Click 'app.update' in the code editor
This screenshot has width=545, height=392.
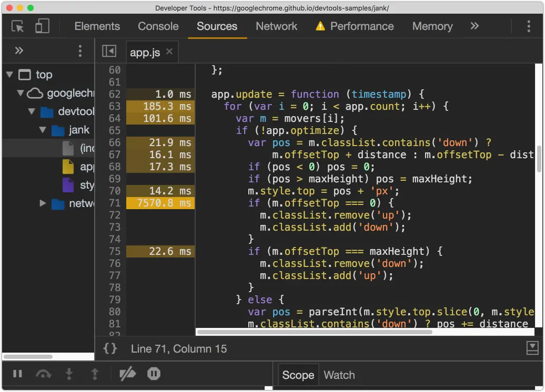coord(241,94)
